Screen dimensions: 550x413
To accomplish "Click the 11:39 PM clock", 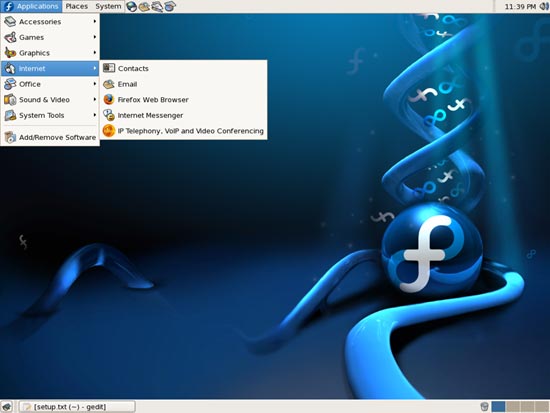I will coord(520,6).
